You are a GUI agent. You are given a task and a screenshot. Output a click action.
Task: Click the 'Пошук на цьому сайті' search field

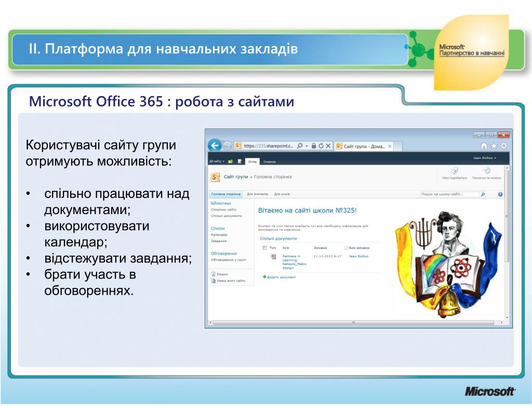tap(449, 194)
